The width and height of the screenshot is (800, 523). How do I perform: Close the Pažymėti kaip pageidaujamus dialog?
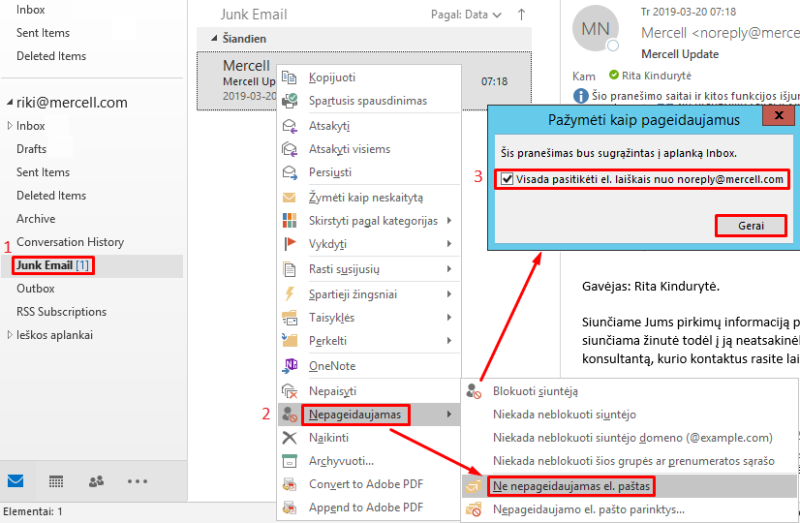click(x=778, y=116)
